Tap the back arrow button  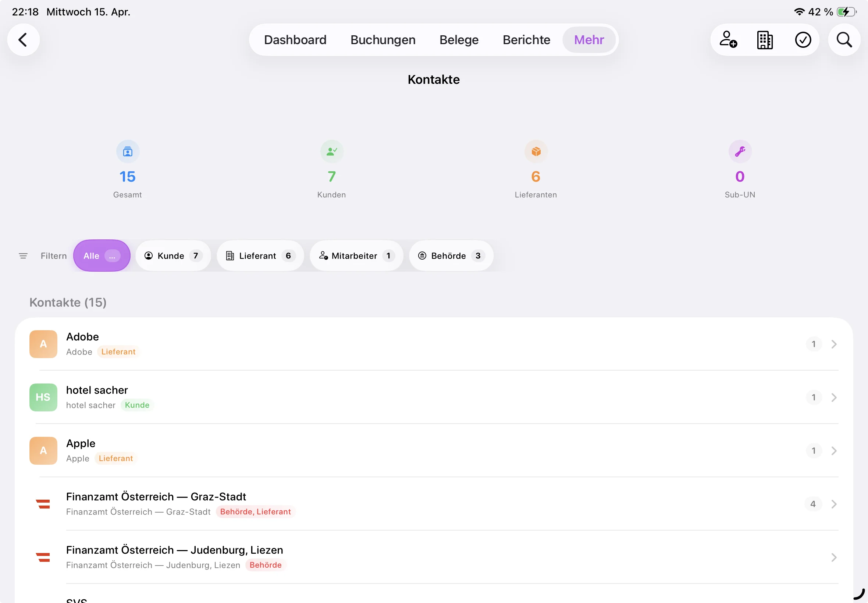(x=24, y=40)
